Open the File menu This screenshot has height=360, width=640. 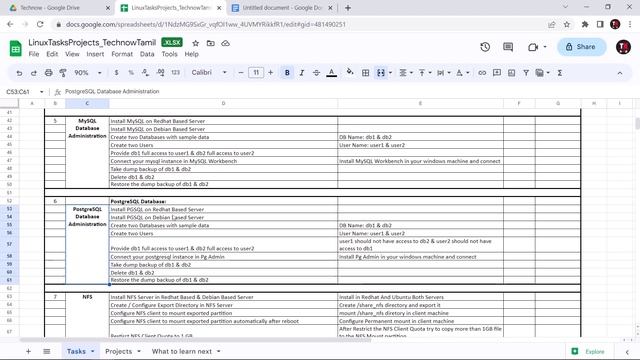[x=34, y=54]
